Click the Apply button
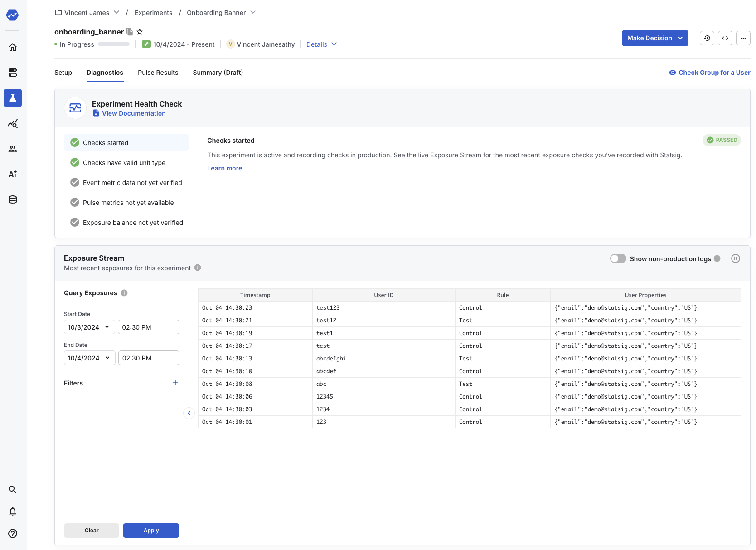The image size is (756, 550). pyautogui.click(x=151, y=531)
